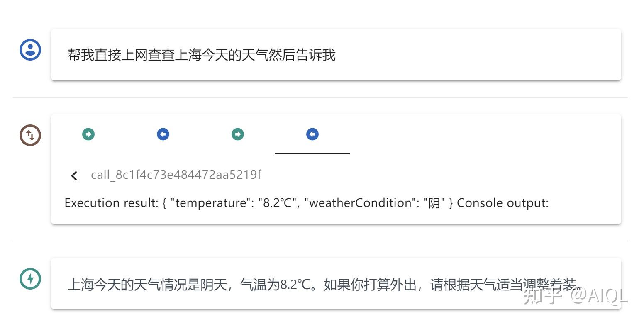Select the first green right-arrow step icon
Image resolution: width=644 pixels, height=324 pixels.
coord(88,134)
